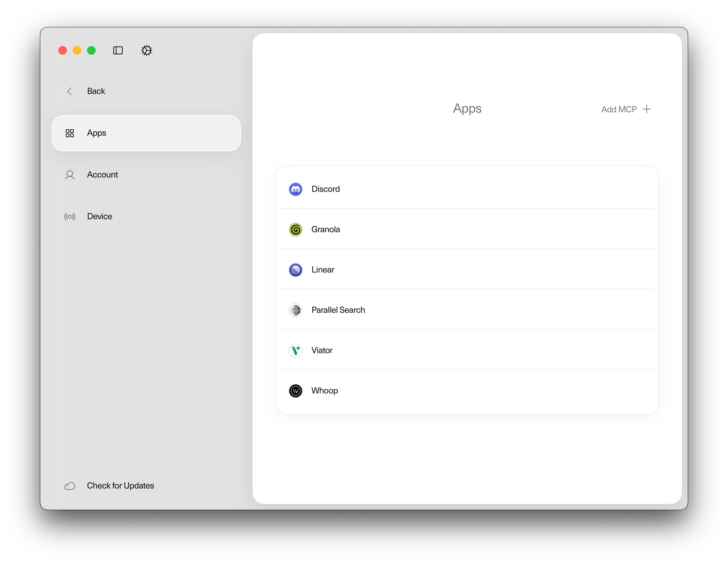This screenshot has height=563, width=728.
Task: Open settings via the gear icon
Action: point(146,50)
